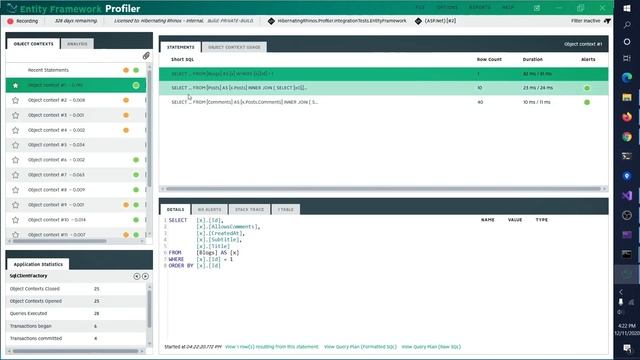The height and width of the screenshot is (360, 640).
Task: Click green alert dot on Comments statement
Action: point(587,102)
